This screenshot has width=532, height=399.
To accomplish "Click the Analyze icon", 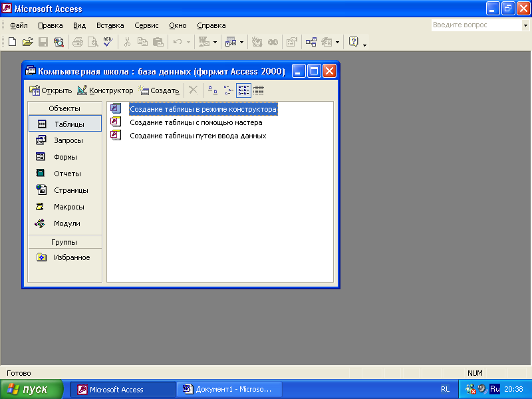I will pyautogui.click(x=231, y=42).
